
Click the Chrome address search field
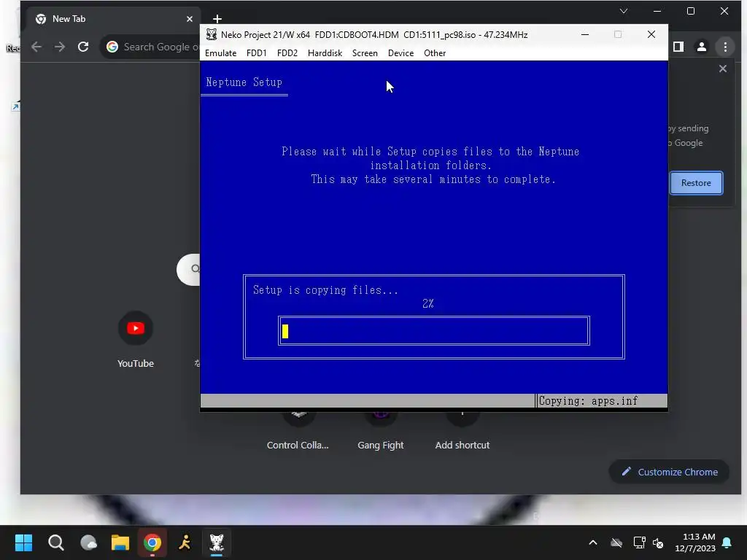coord(150,47)
